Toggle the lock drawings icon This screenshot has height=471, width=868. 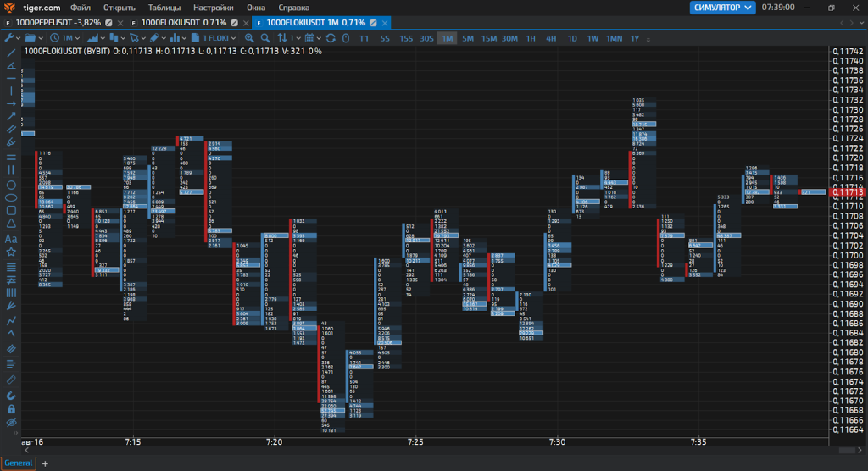tap(11, 408)
